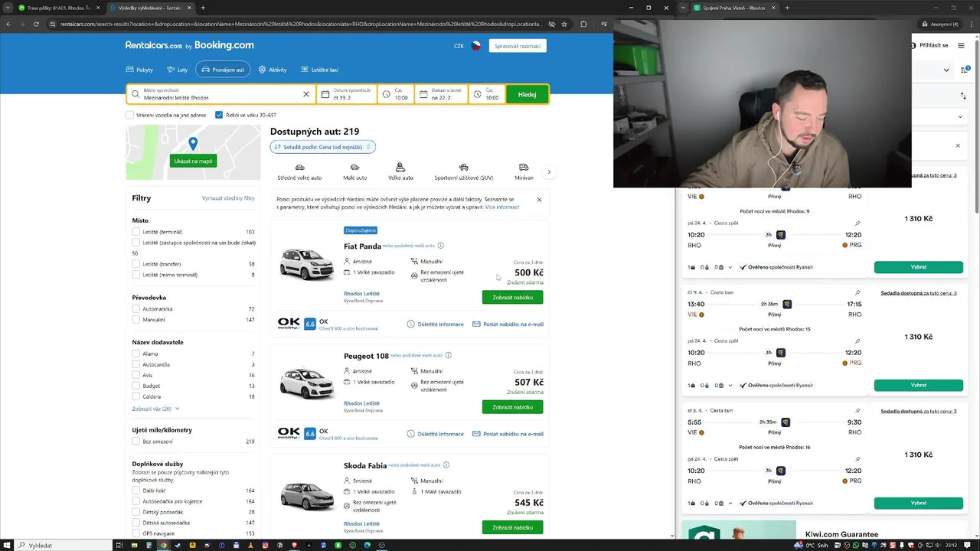Click the share icon on the 13:40 flight card

point(857,292)
